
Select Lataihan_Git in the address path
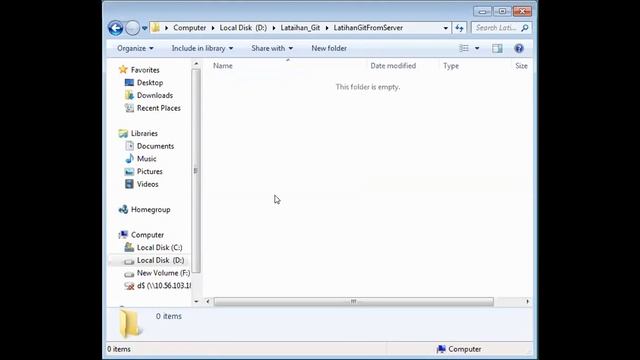click(300, 28)
